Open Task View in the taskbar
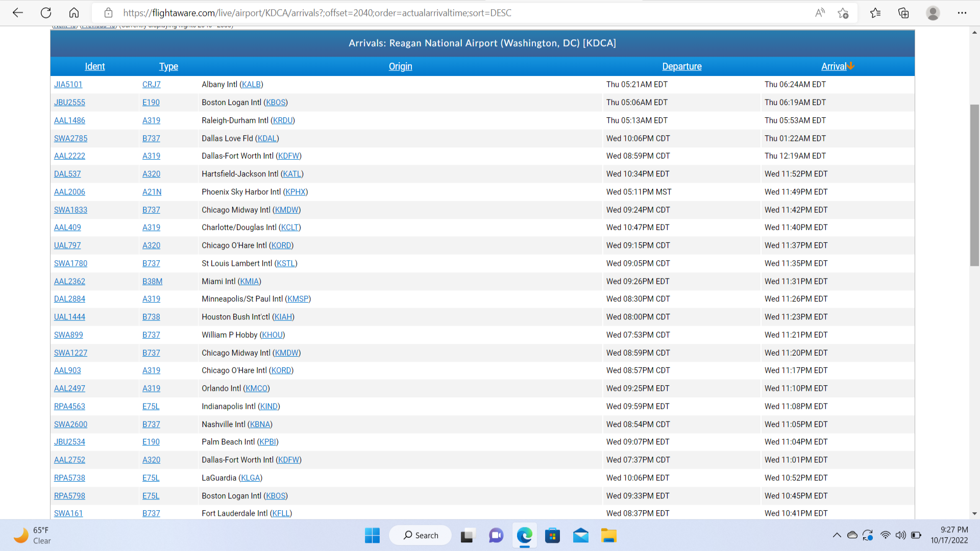The image size is (980, 551). pos(467,535)
